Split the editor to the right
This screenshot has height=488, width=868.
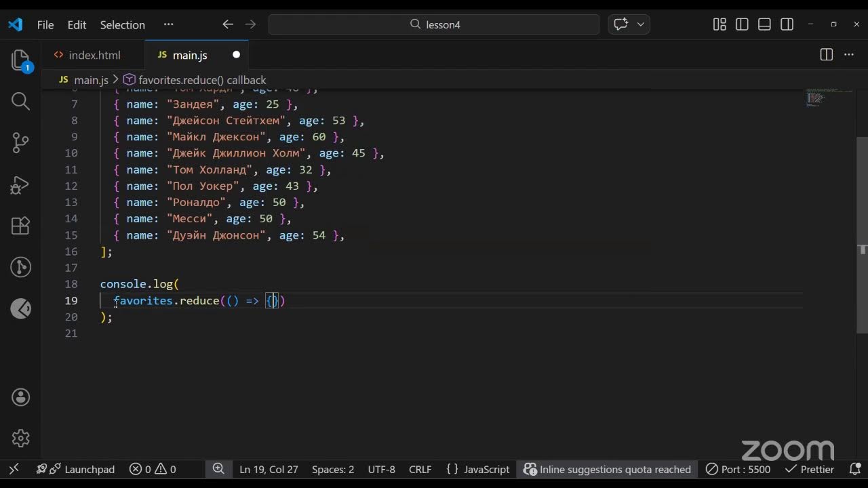tap(826, 55)
